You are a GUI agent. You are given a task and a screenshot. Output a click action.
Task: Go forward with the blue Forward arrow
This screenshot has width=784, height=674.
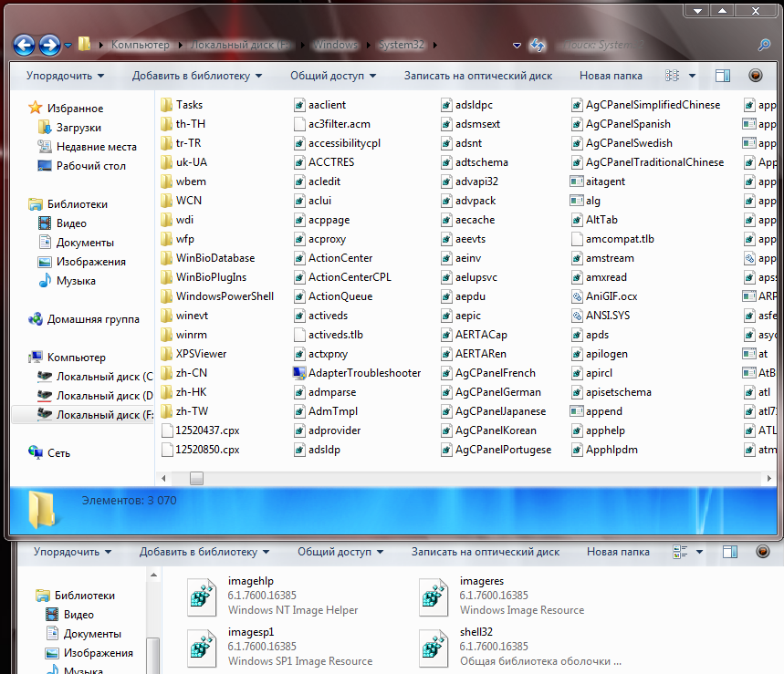click(49, 45)
